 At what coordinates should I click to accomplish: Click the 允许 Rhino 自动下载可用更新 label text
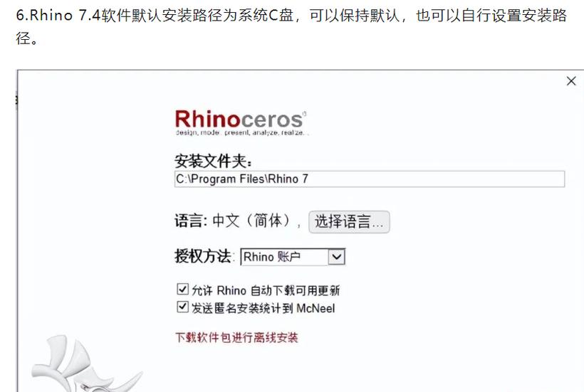click(x=266, y=290)
